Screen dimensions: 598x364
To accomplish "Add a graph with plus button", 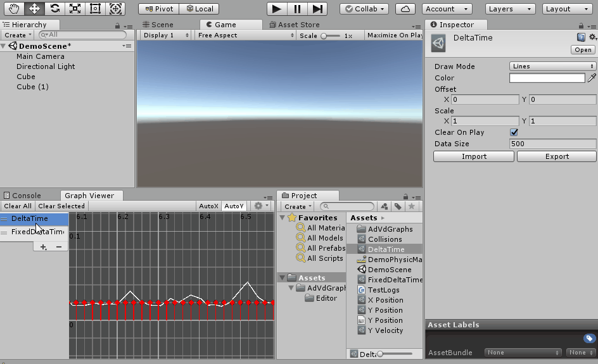I will tap(43, 247).
